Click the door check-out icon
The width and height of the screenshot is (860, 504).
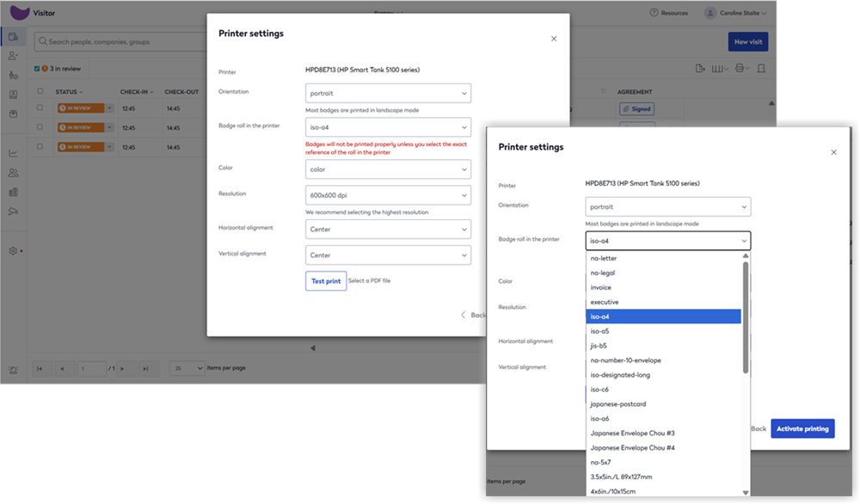[x=761, y=69]
